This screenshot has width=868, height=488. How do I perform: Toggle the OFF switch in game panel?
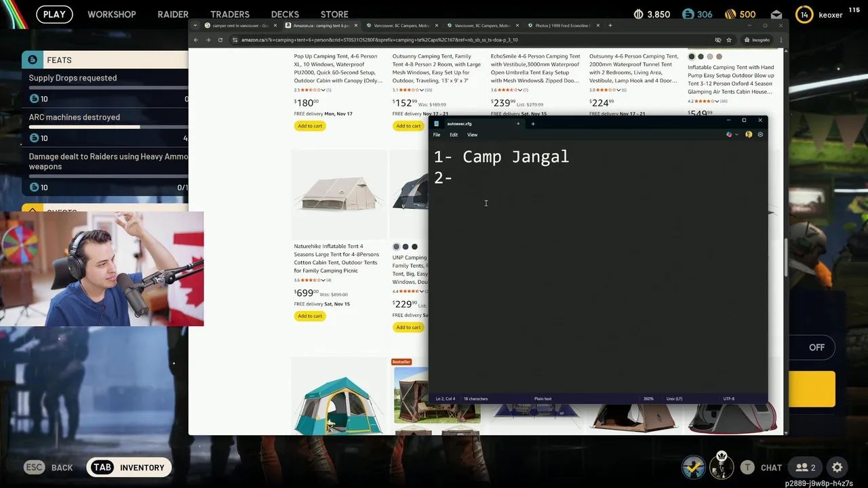tap(816, 347)
